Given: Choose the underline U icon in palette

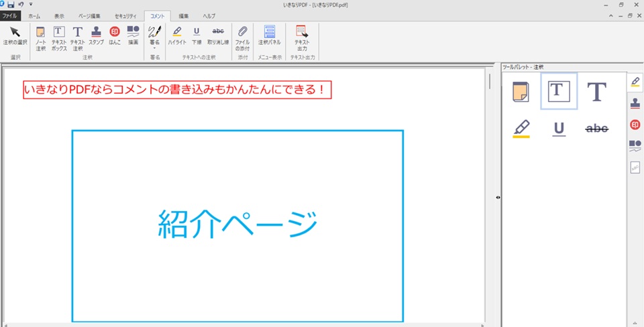Looking at the screenshot, I should coord(559,128).
